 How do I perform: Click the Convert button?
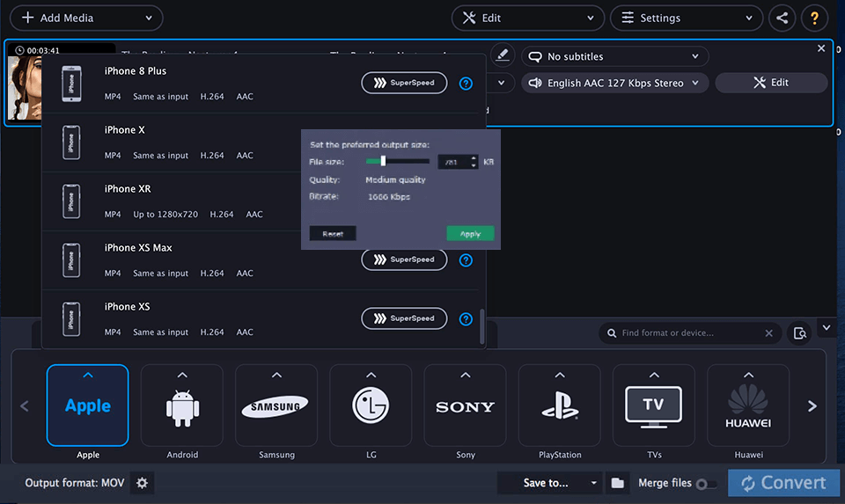(783, 483)
